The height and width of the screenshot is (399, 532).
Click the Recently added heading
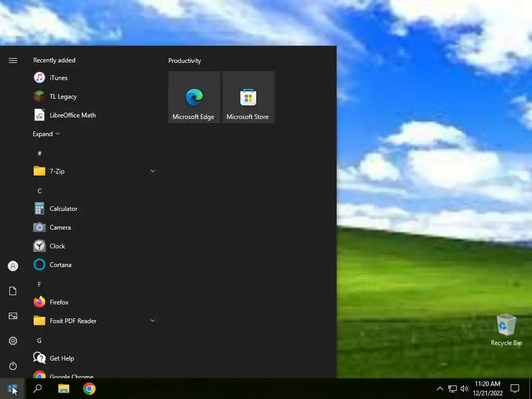point(54,60)
